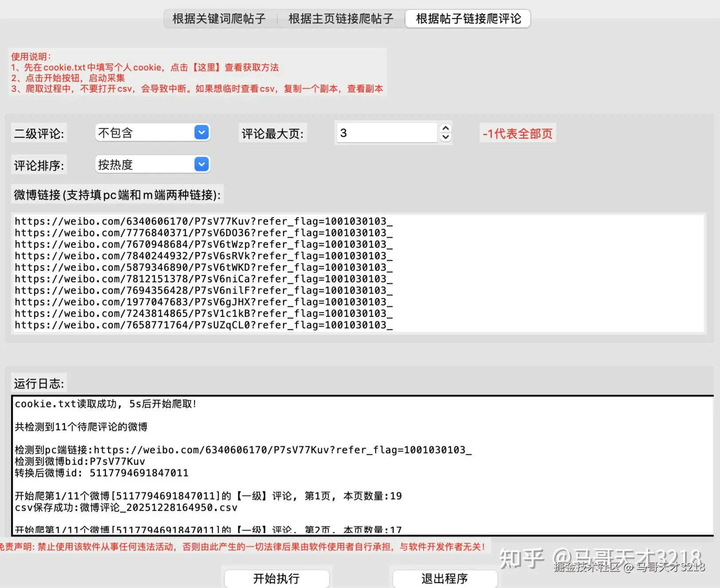Image resolution: width=720 pixels, height=588 pixels.
Task: Click the 评论最大页 label
Action: click(x=272, y=133)
